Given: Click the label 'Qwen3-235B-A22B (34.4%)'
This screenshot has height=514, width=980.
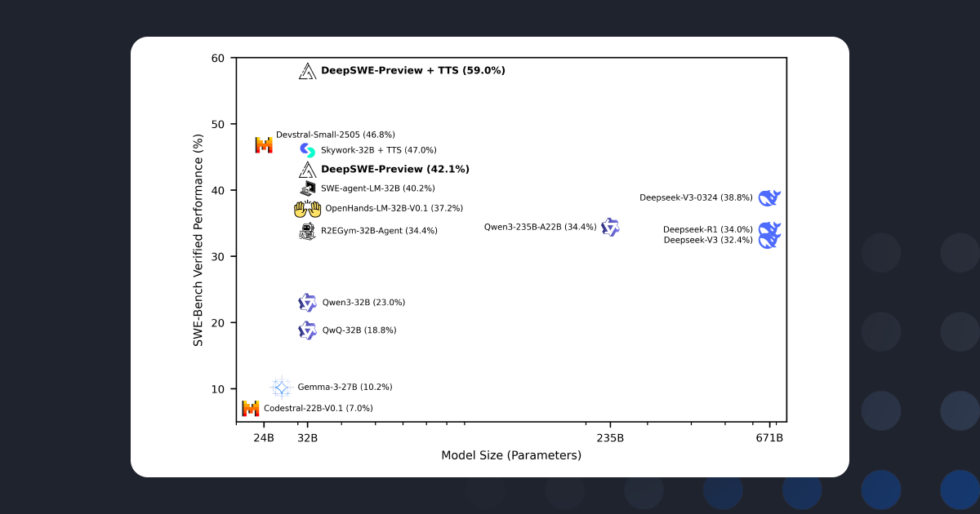Looking at the screenshot, I should click(x=541, y=227).
